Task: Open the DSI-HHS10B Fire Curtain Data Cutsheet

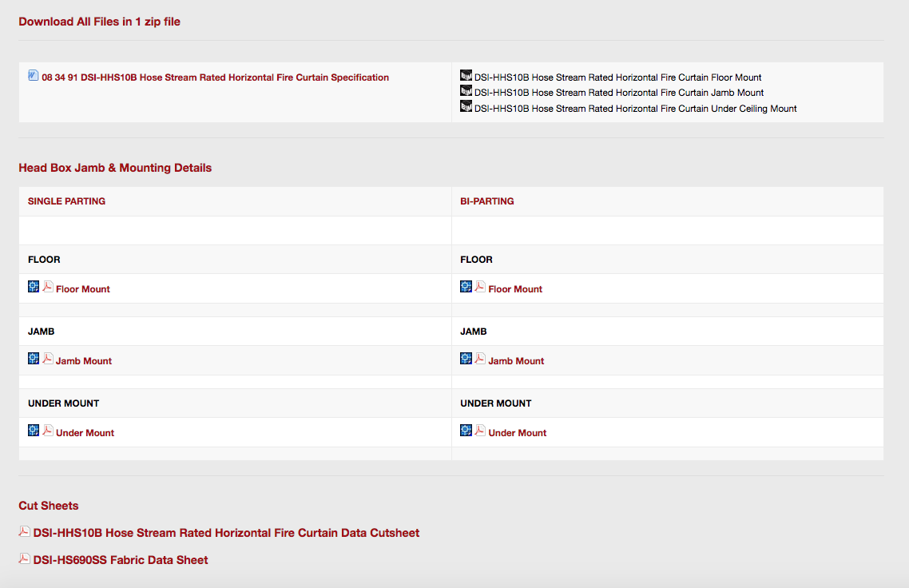Action: pos(224,532)
